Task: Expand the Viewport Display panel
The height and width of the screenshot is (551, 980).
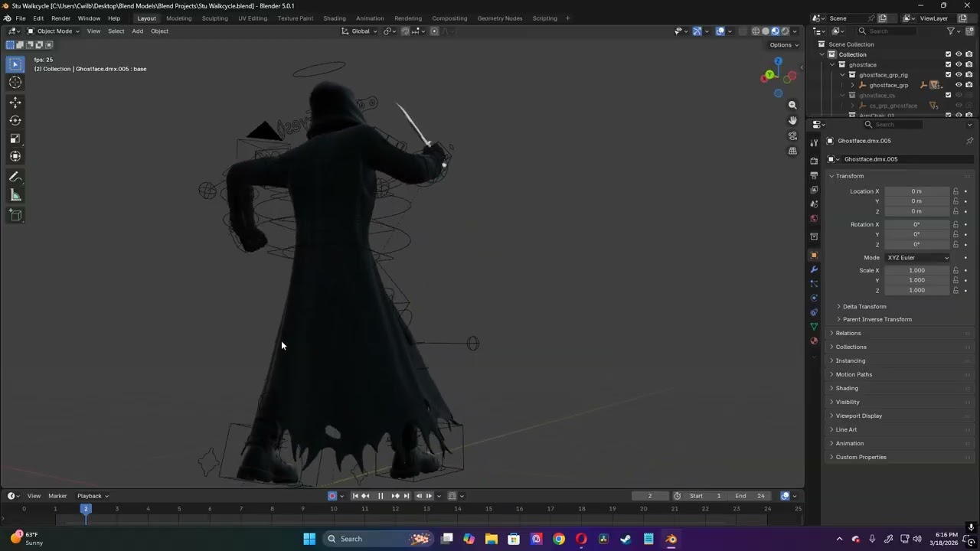Action: [x=859, y=416]
